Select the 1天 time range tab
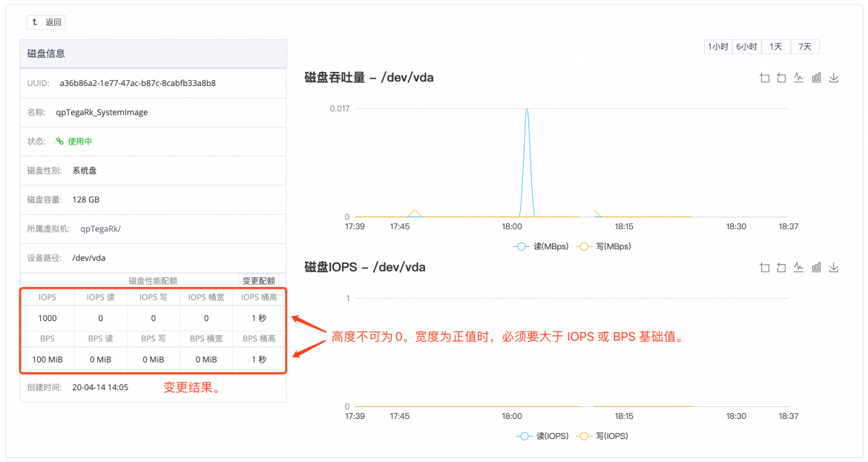Viewport: 868px width, 462px height. tap(775, 47)
